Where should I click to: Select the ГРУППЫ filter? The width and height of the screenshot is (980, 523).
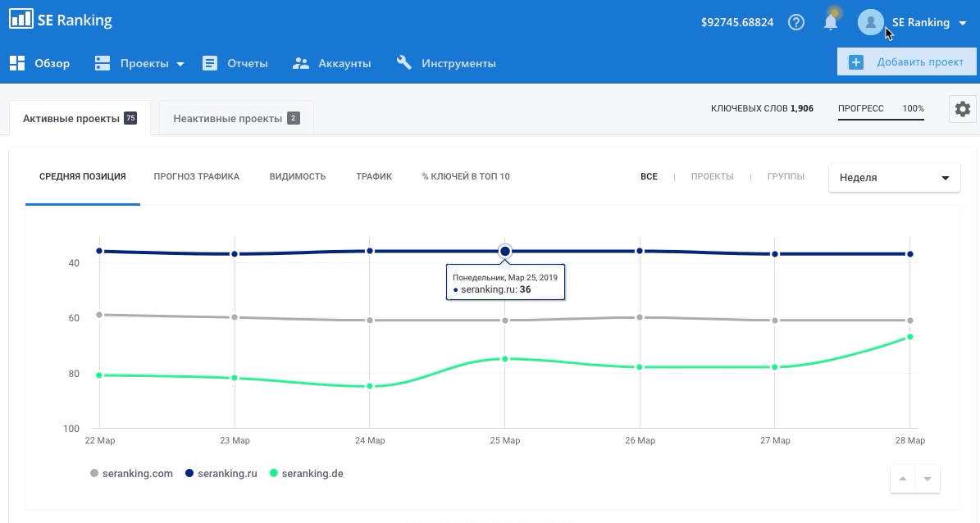(x=786, y=177)
